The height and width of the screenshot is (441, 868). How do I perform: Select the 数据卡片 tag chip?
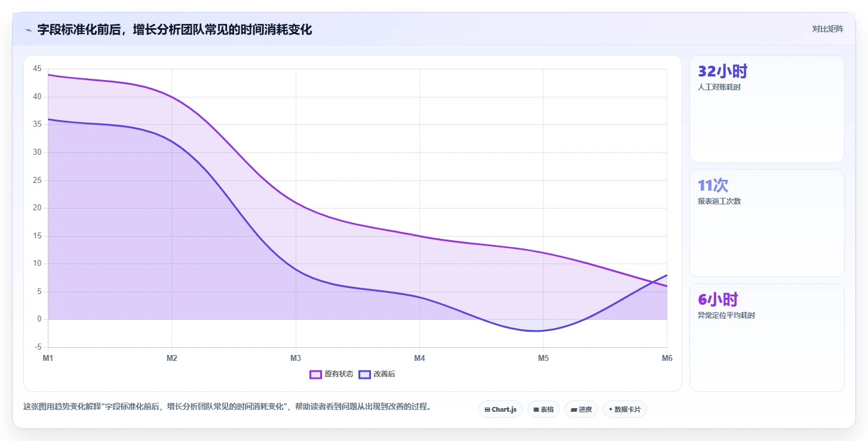tap(625, 409)
